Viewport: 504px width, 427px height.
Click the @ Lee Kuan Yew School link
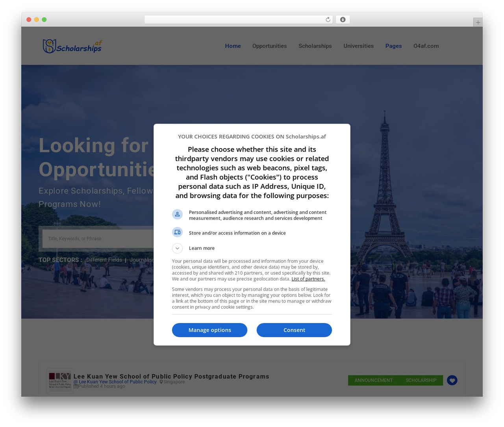(x=115, y=382)
